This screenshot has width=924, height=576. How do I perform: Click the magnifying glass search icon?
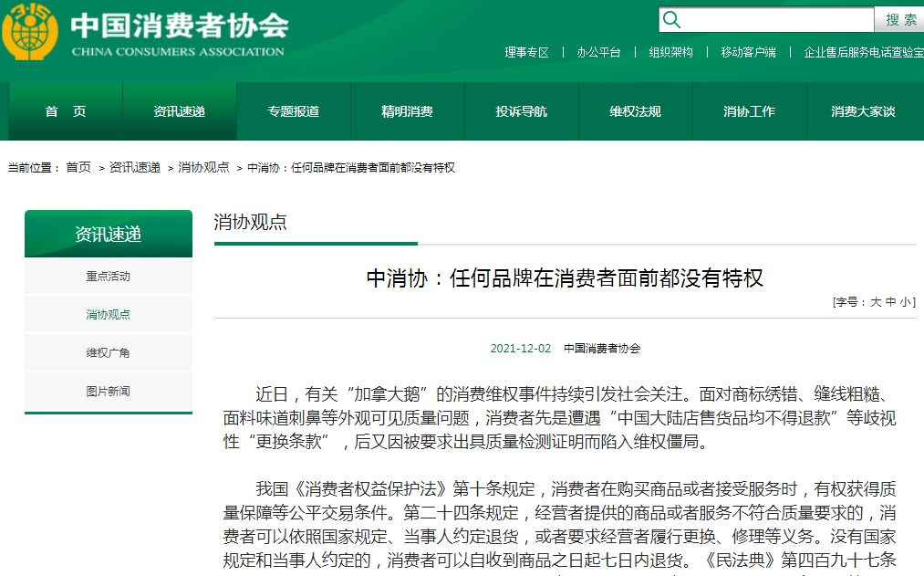pos(671,20)
